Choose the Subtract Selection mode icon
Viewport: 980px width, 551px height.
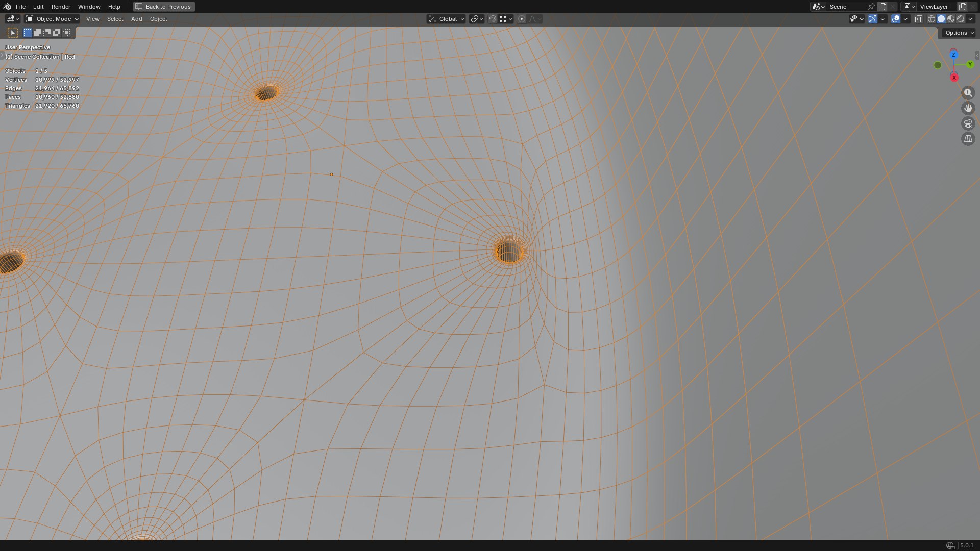47,33
